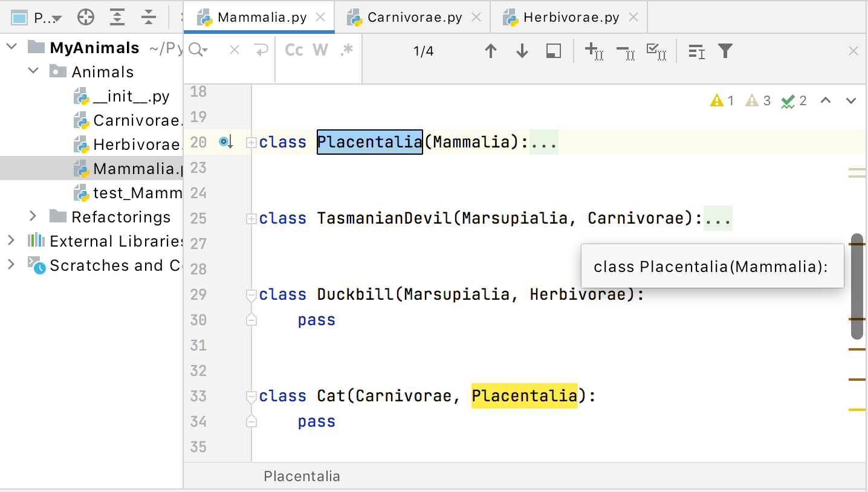
Task: Click the editor vertical scrollbar thumb
Action: (857, 286)
